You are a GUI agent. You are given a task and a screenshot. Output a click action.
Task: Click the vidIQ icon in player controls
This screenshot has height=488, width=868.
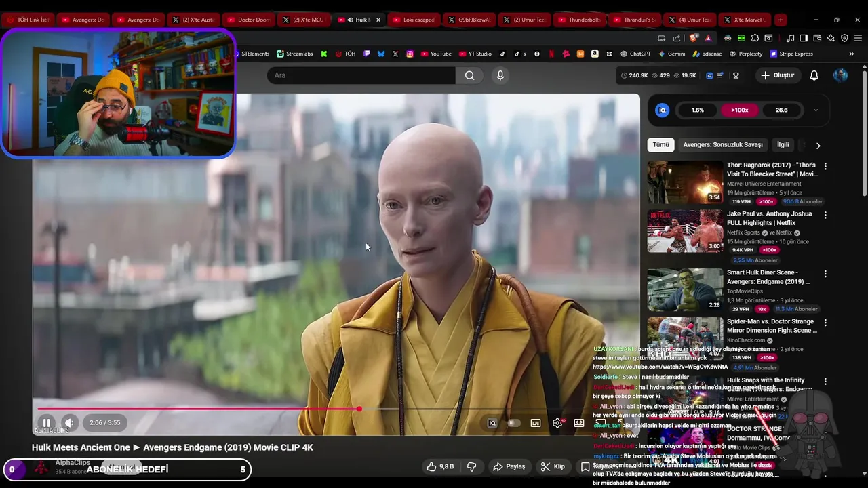click(492, 423)
